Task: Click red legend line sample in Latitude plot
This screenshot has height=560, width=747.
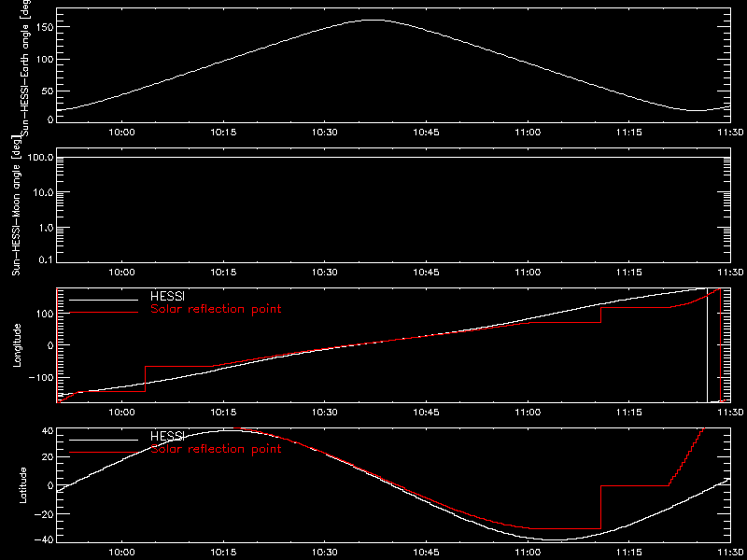Action: [104, 452]
